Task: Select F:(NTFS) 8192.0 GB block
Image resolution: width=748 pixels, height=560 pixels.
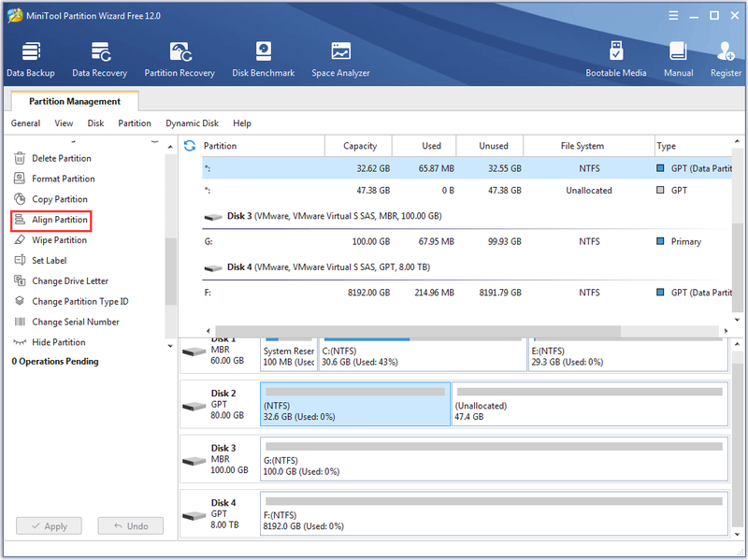Action: click(495, 513)
